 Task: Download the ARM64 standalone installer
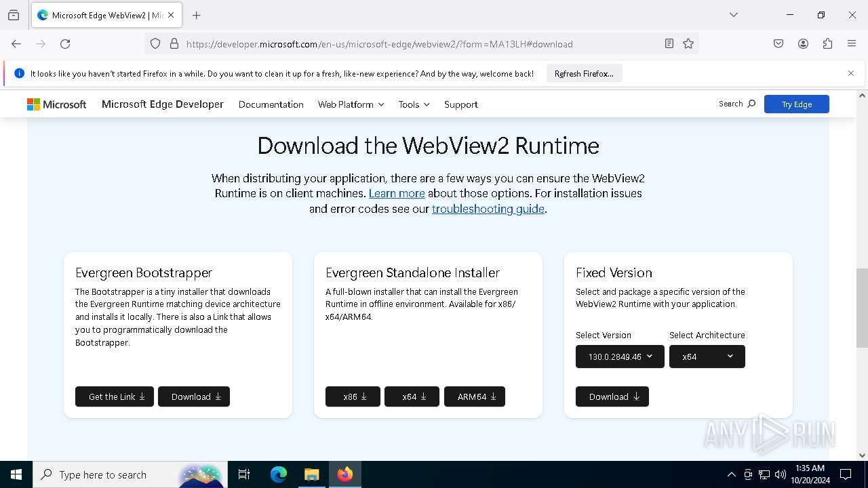tap(475, 396)
